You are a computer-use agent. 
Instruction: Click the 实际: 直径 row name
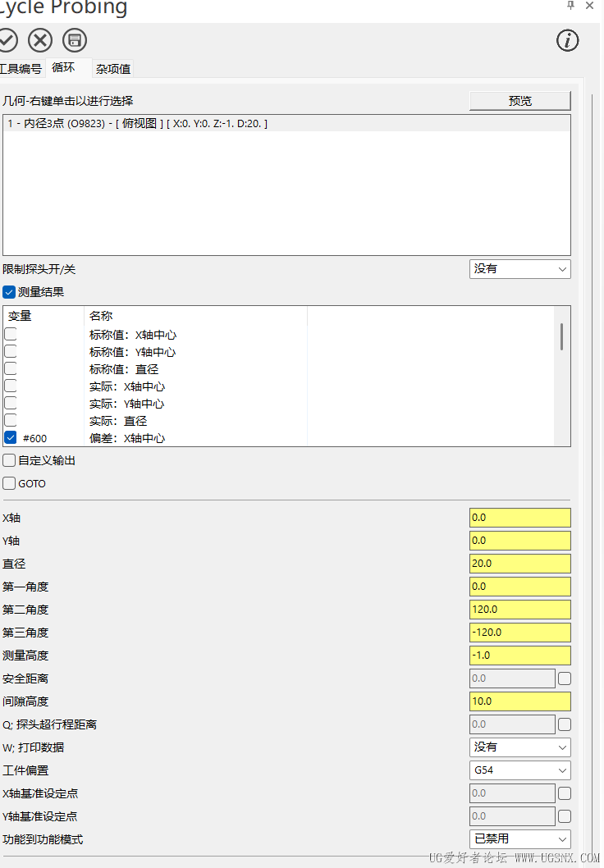(x=118, y=421)
